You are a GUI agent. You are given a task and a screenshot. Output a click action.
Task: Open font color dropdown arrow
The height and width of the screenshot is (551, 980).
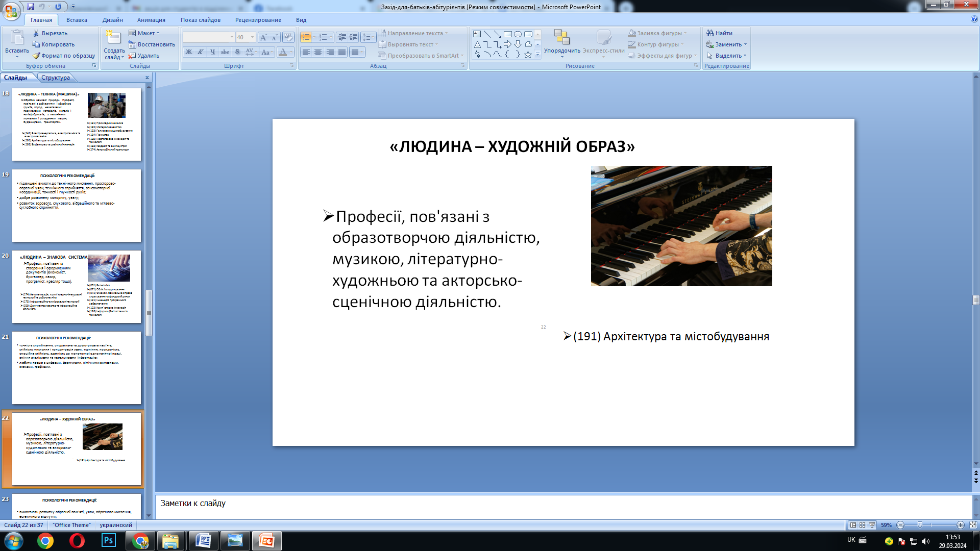pos(291,52)
